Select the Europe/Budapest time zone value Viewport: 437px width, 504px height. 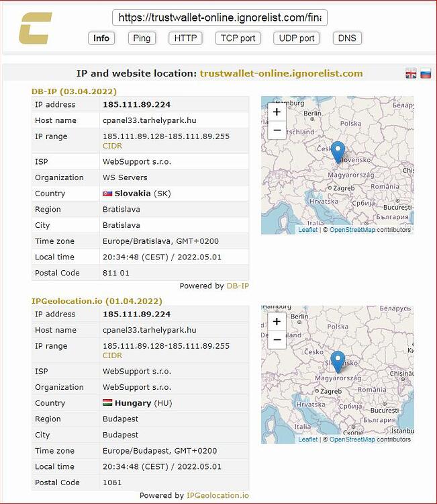[160, 451]
